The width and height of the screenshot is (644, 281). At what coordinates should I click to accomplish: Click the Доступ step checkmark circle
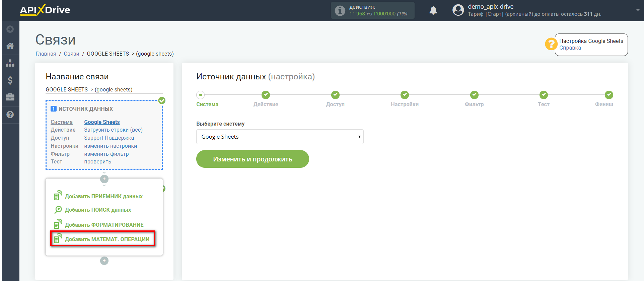[x=335, y=95]
